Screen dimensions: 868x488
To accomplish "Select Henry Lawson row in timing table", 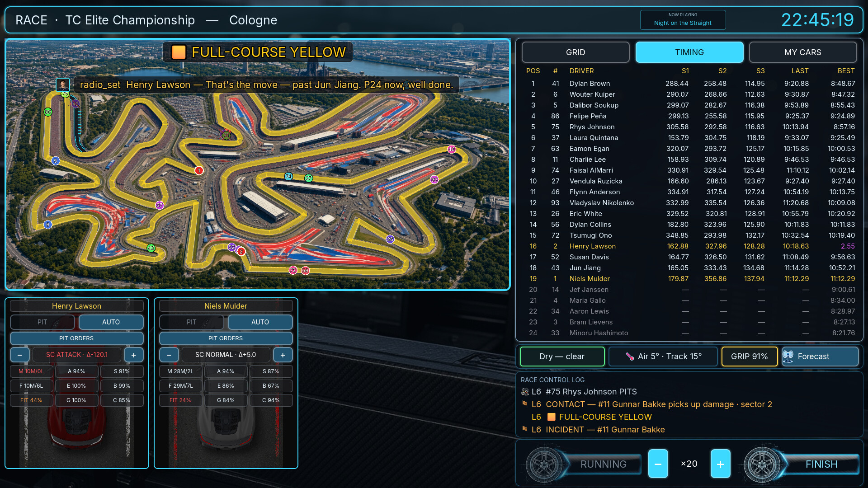I will click(689, 246).
